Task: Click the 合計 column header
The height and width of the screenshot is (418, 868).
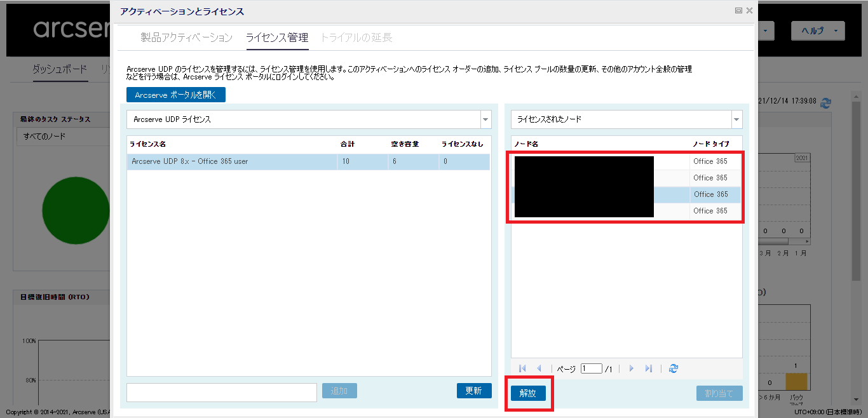Action: coord(348,144)
